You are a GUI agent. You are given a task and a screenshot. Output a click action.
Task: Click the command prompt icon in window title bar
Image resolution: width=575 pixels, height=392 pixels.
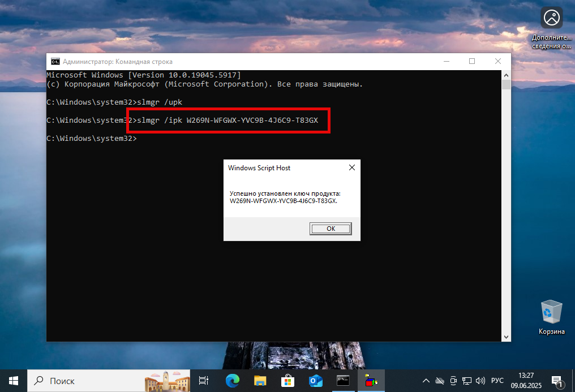point(55,61)
